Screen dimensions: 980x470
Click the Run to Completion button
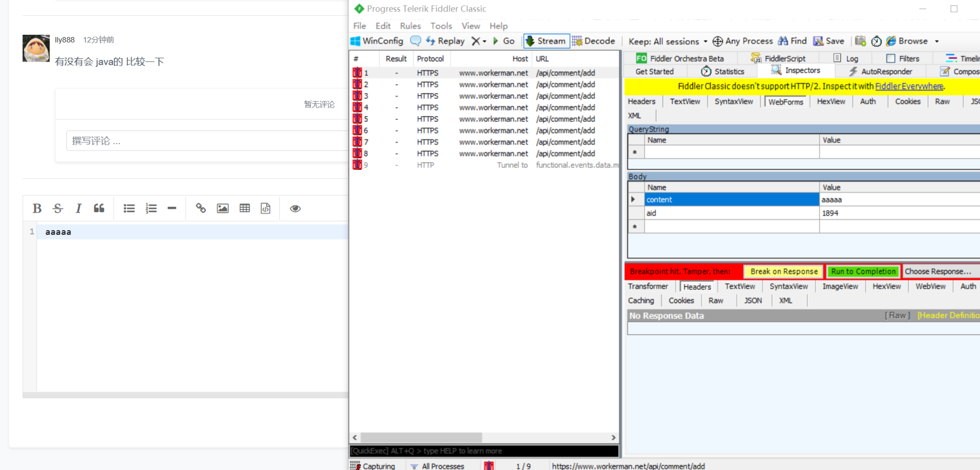[x=863, y=271]
